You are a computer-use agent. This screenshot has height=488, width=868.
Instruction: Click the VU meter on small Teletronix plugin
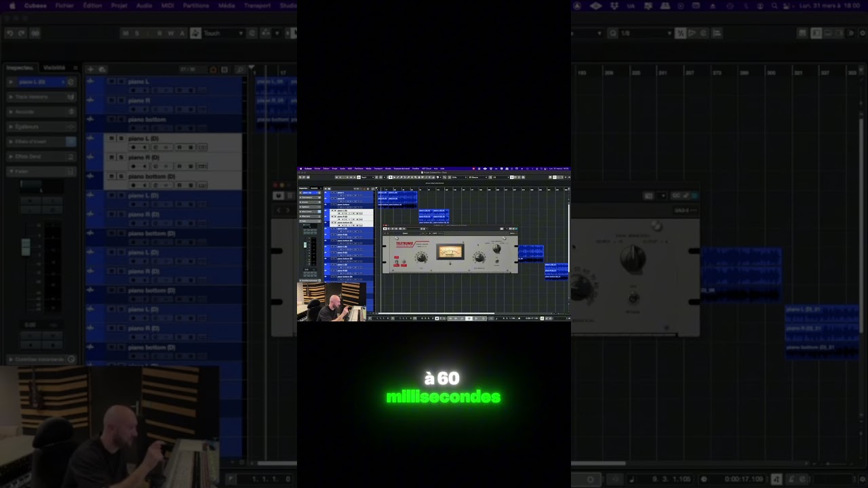coord(450,251)
